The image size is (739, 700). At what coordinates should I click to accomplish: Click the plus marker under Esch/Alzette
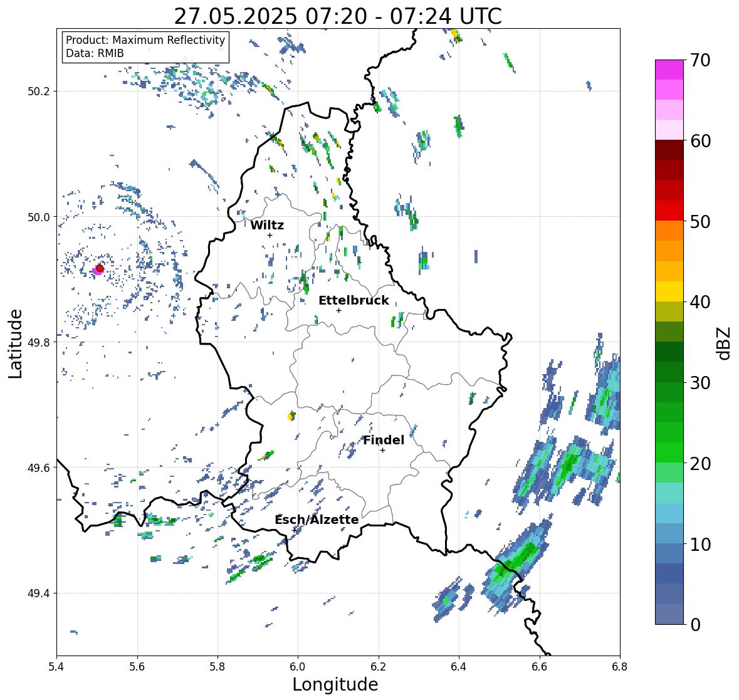click(x=295, y=530)
